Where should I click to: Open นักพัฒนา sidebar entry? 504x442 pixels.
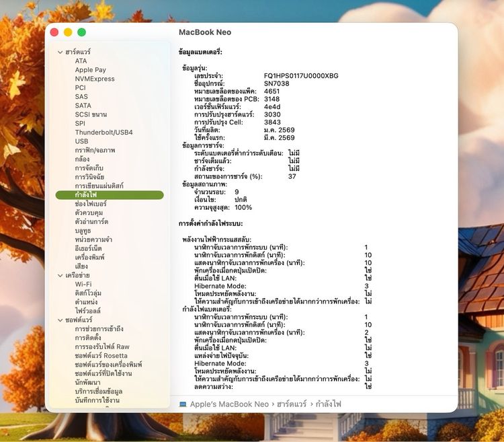point(88,383)
